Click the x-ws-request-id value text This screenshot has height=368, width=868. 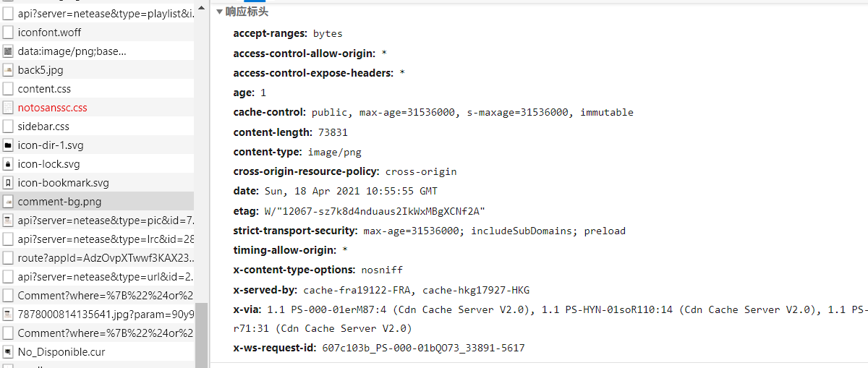tap(423, 348)
